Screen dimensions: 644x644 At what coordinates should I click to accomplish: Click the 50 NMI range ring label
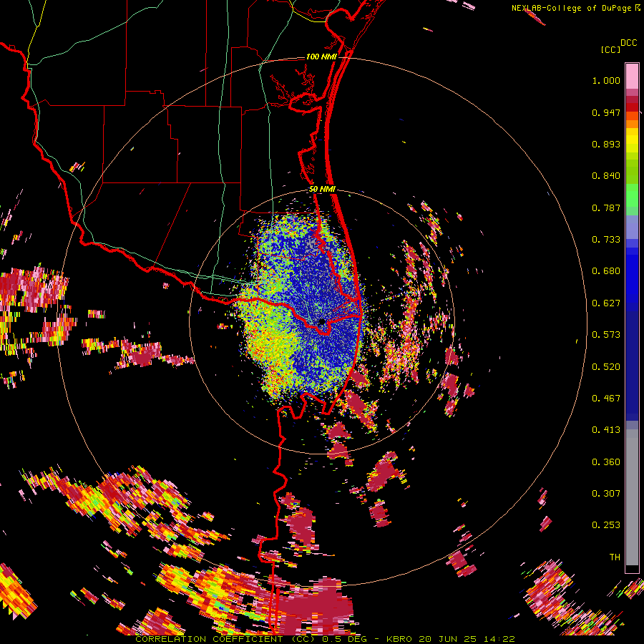click(323, 190)
